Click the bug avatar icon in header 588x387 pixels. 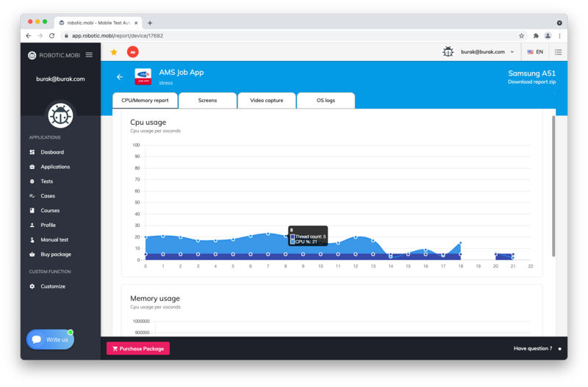click(x=448, y=52)
